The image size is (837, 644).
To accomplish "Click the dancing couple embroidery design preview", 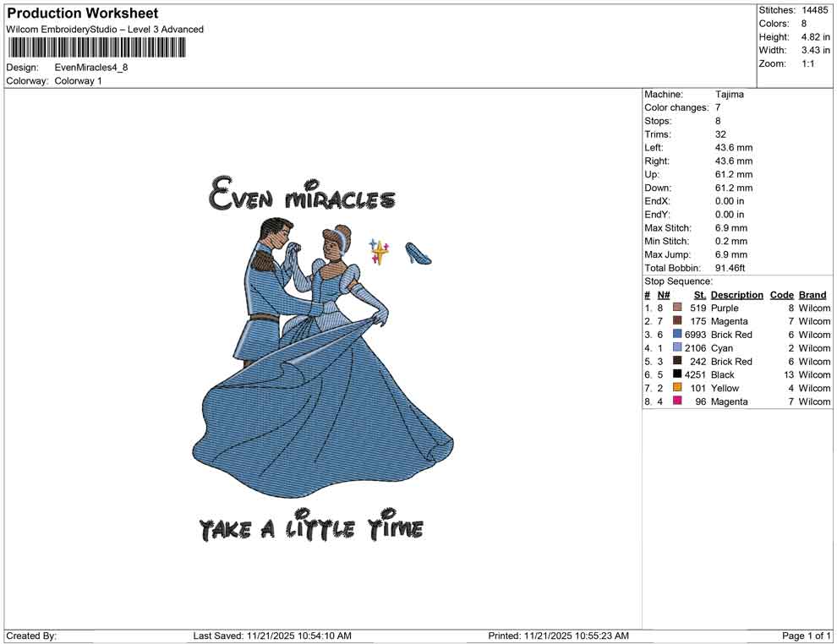I will pos(322,357).
